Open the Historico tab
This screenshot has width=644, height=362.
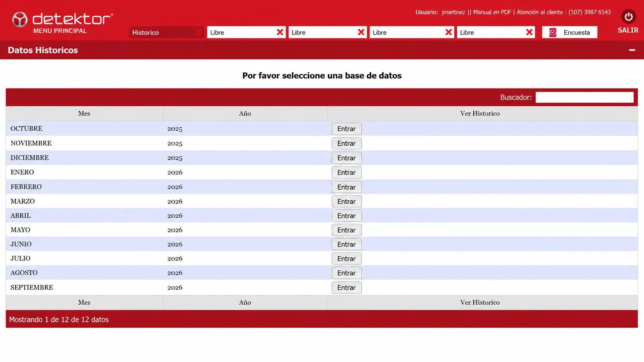[166, 32]
